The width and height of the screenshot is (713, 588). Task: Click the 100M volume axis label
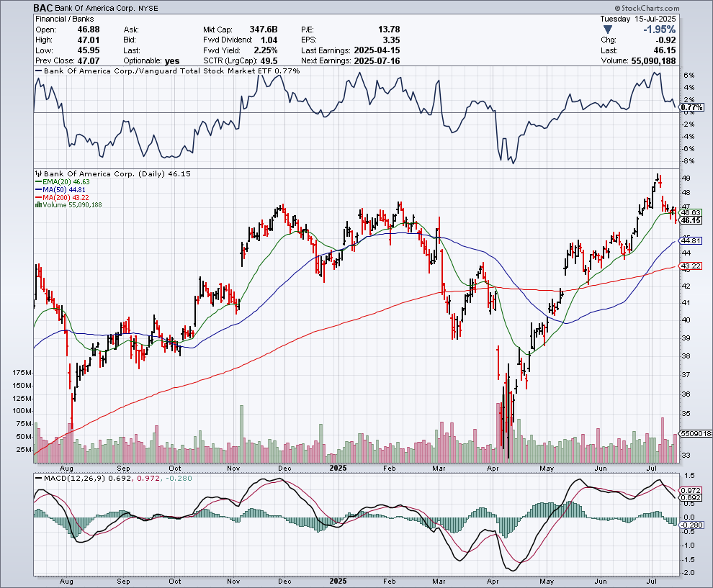coord(22,411)
